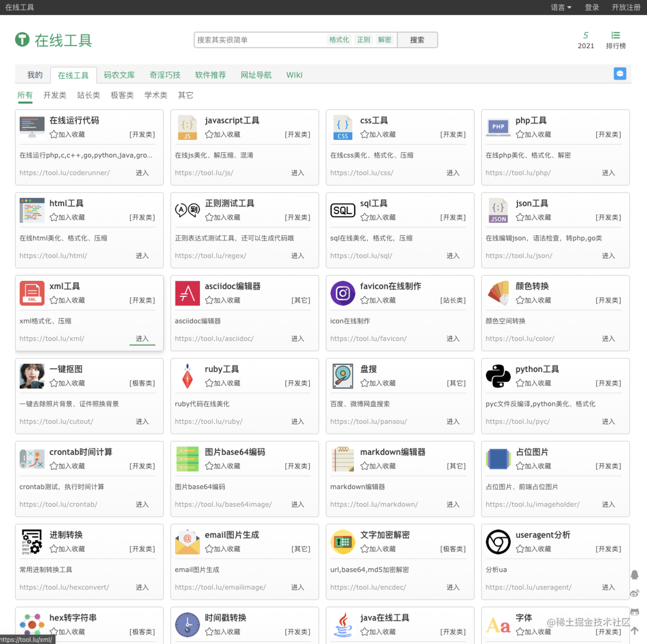Click the red xml工具 icon

coord(32,293)
